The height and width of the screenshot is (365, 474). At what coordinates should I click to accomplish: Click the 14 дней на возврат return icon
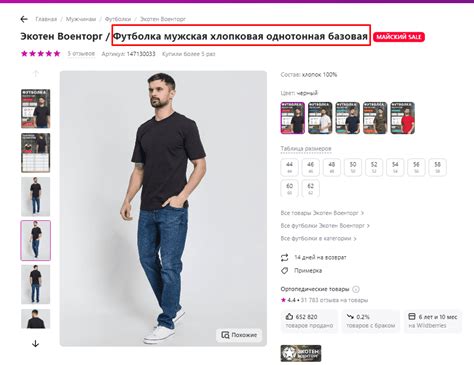(284, 258)
